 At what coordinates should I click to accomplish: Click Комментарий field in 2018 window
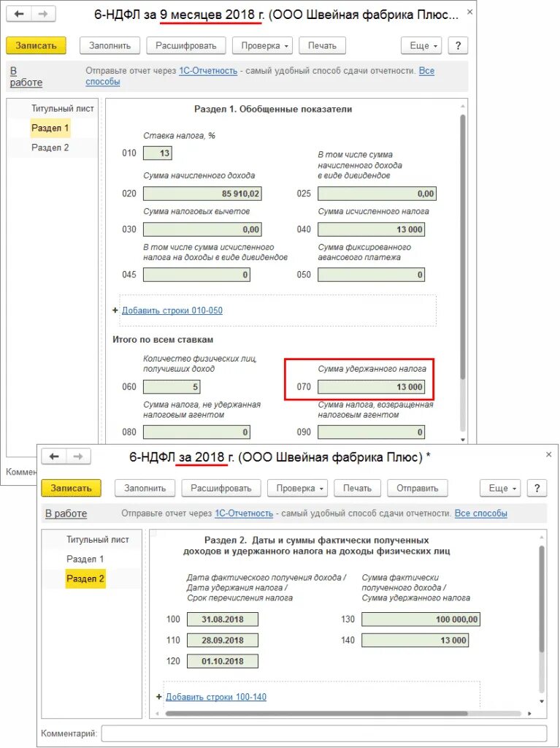click(324, 733)
